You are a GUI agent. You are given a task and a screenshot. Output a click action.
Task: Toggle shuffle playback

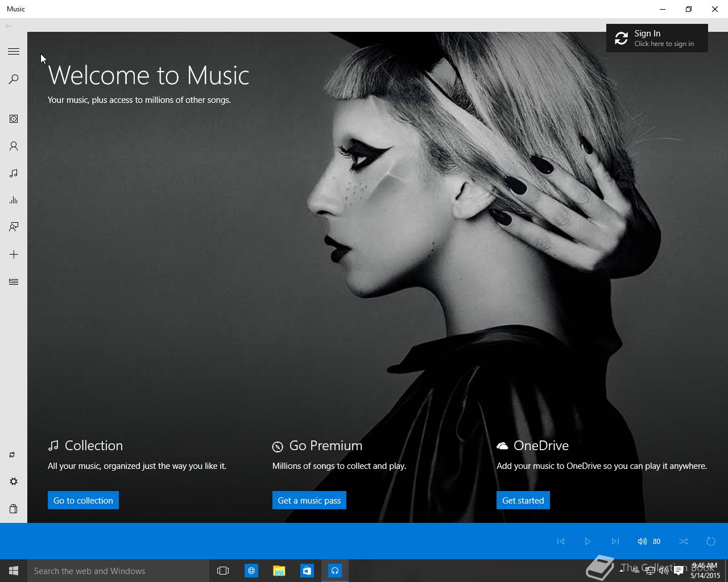click(684, 541)
